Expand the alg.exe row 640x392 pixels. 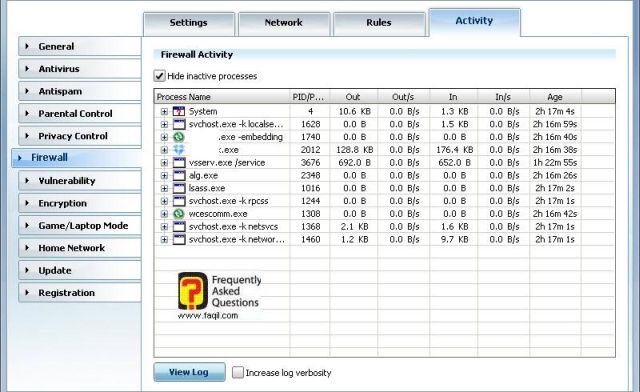click(x=164, y=176)
